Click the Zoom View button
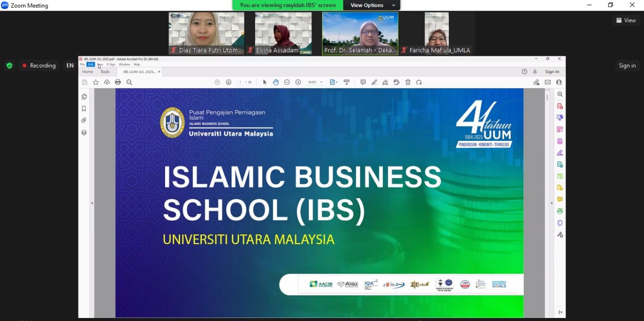 point(626,20)
